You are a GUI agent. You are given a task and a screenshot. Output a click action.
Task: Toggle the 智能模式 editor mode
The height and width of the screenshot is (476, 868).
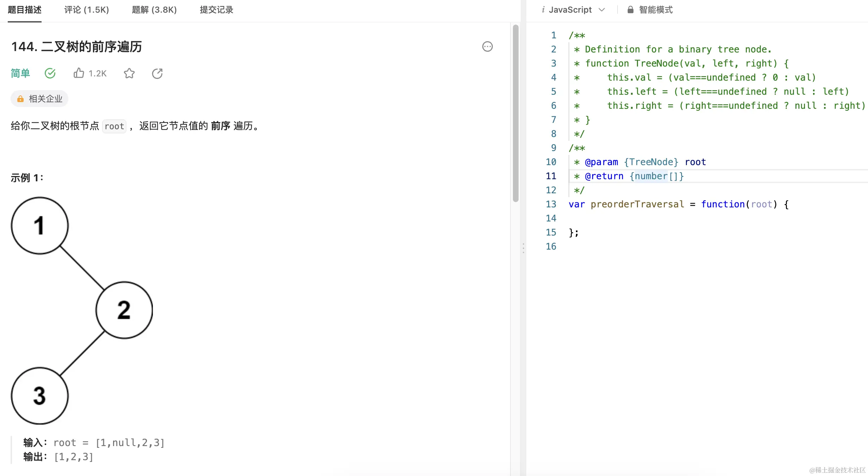click(656, 10)
